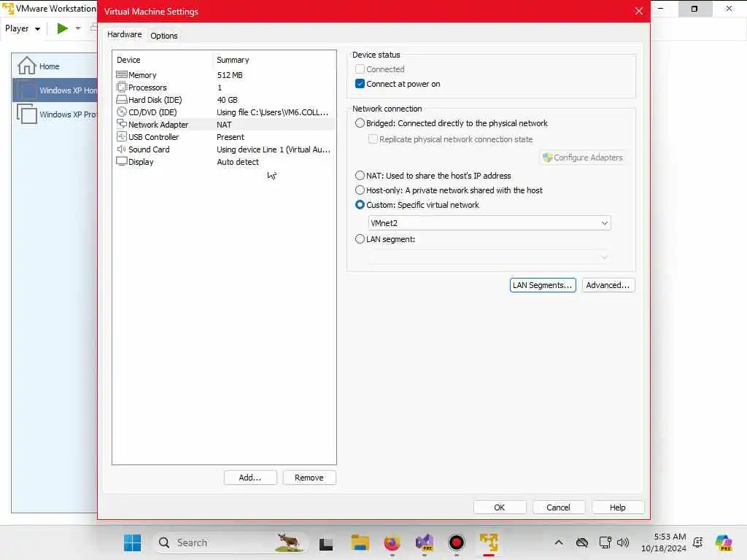Click the red recording app taskbar icon

point(457,542)
